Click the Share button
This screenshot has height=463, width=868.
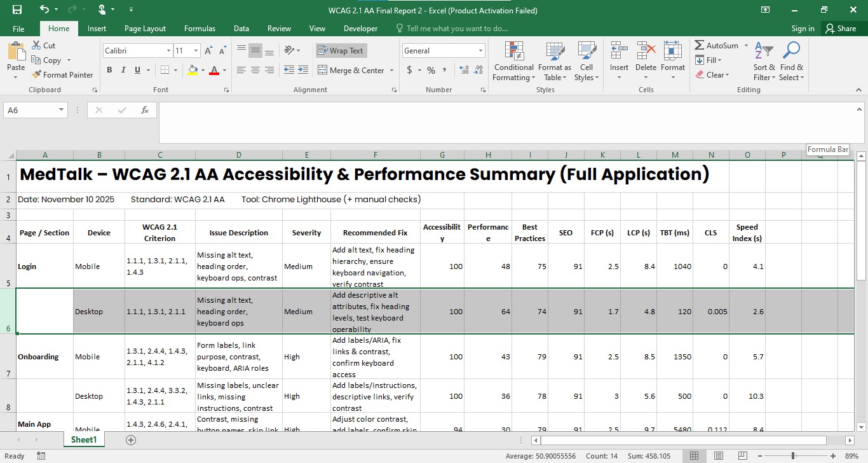843,28
